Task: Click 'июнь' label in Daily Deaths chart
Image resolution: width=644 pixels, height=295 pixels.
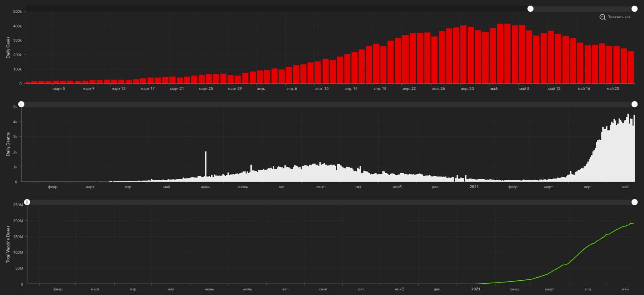Action: (205, 187)
